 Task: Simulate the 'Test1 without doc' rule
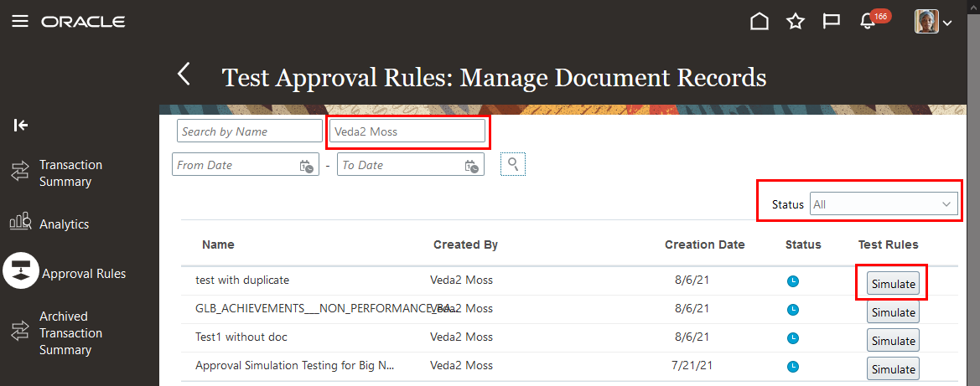point(893,341)
